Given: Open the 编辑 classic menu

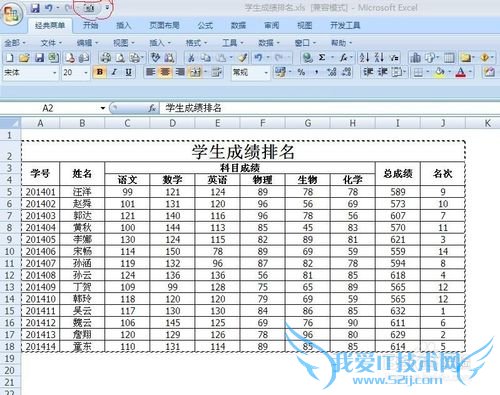Looking at the screenshot, I should tap(87, 43).
